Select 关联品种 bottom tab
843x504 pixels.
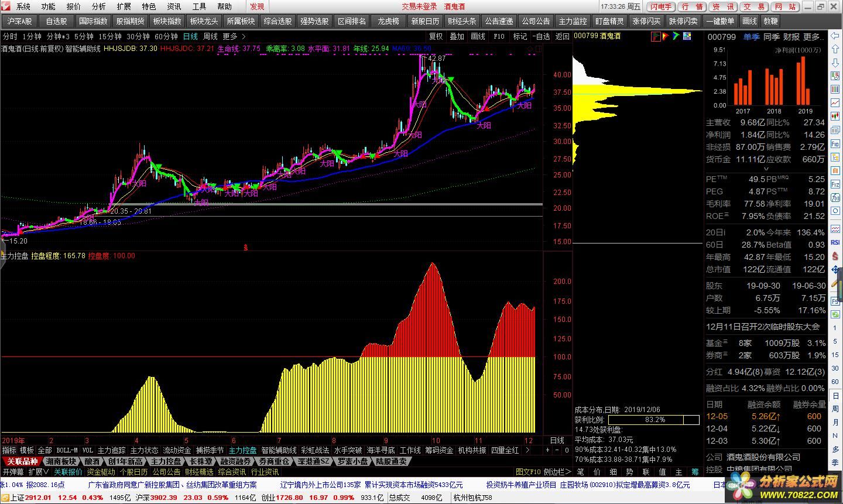(x=22, y=461)
